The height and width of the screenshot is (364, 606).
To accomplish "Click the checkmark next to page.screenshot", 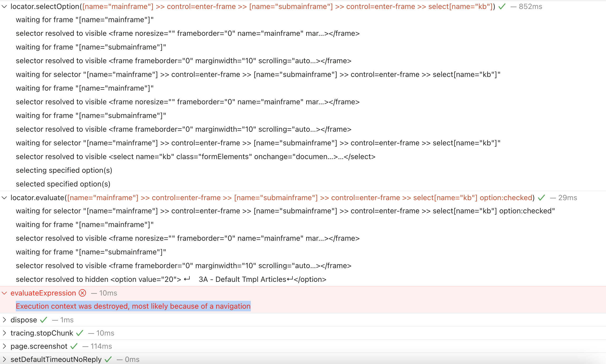I will [x=74, y=346].
